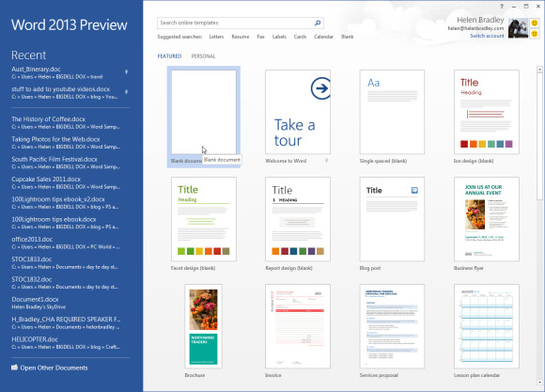545x392 pixels.
Task: Pin the Welcome to Word template
Action: point(326,161)
